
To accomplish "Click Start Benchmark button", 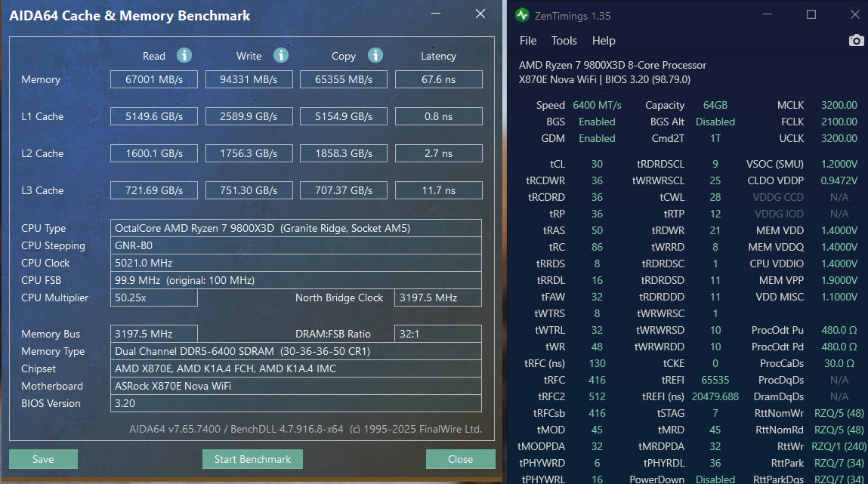I will tap(252, 459).
